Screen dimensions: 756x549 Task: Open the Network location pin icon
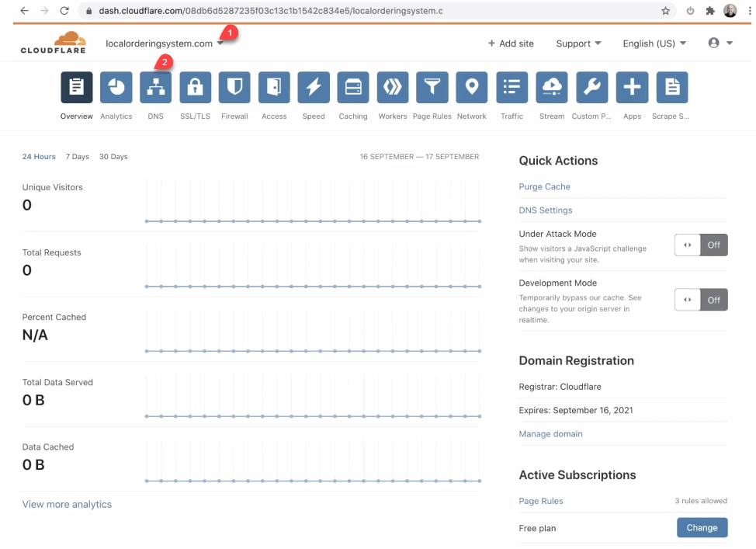pyautogui.click(x=472, y=87)
